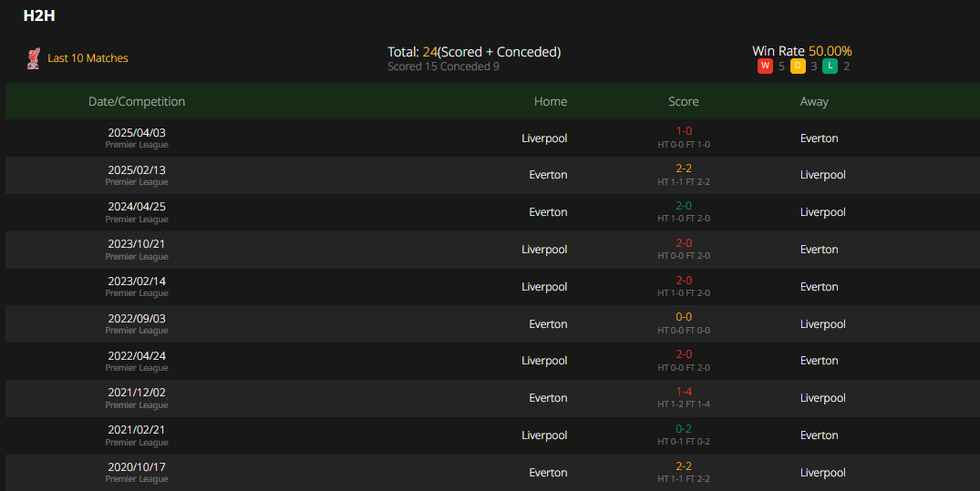This screenshot has height=491, width=980.
Task: Open the 2-0 score on 2022/04/24
Action: click(684, 354)
